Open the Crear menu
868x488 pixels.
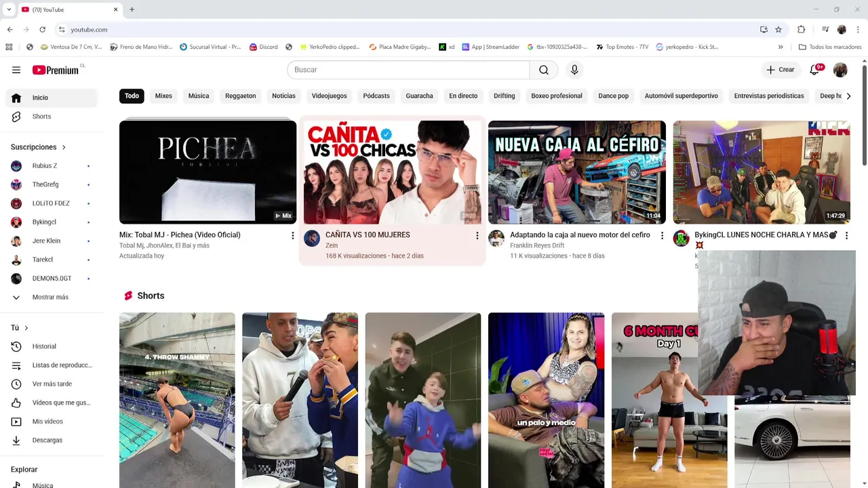click(x=780, y=70)
